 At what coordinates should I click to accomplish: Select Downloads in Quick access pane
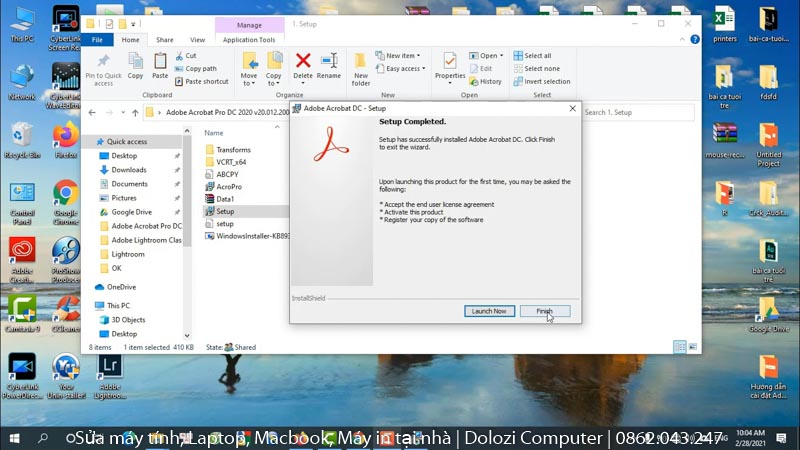click(x=128, y=170)
